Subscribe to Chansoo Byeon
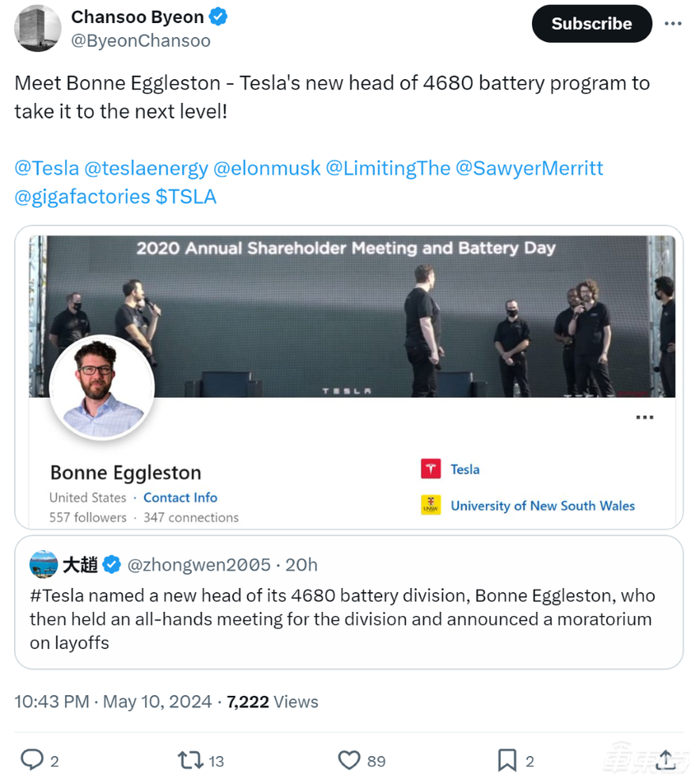Image resolution: width=700 pixels, height=784 pixels. point(591,24)
